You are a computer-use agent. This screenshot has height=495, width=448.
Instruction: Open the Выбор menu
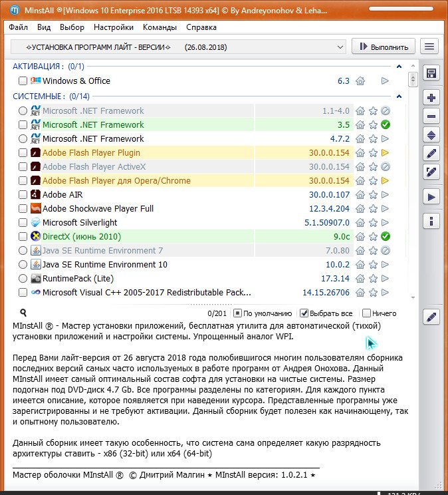(72, 27)
